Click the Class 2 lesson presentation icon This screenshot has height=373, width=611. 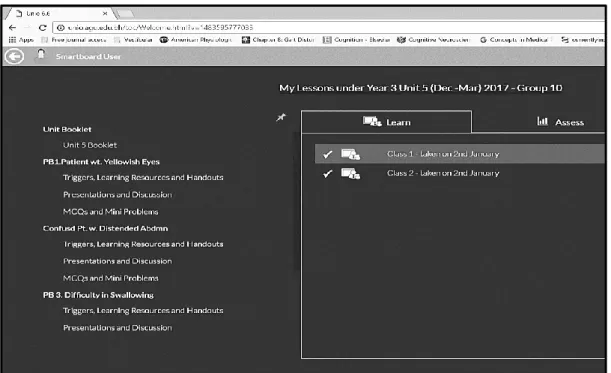pyautogui.click(x=350, y=173)
